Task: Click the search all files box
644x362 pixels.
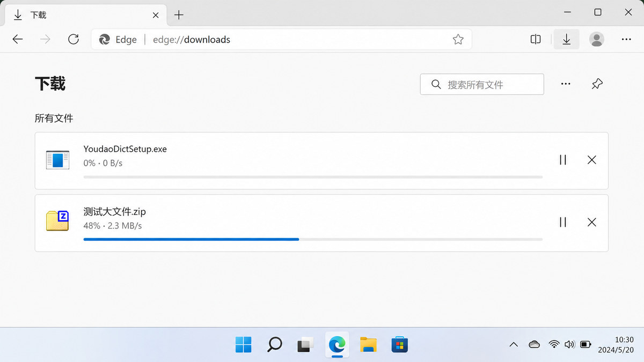Action: 482,84
